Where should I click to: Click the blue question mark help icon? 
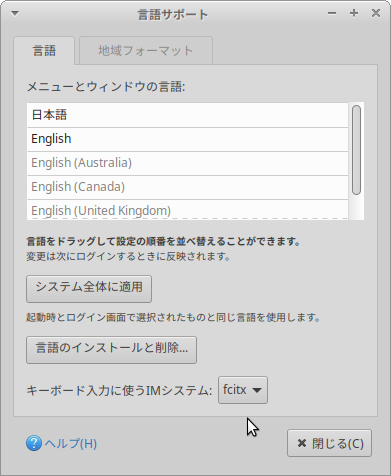pyautogui.click(x=34, y=443)
